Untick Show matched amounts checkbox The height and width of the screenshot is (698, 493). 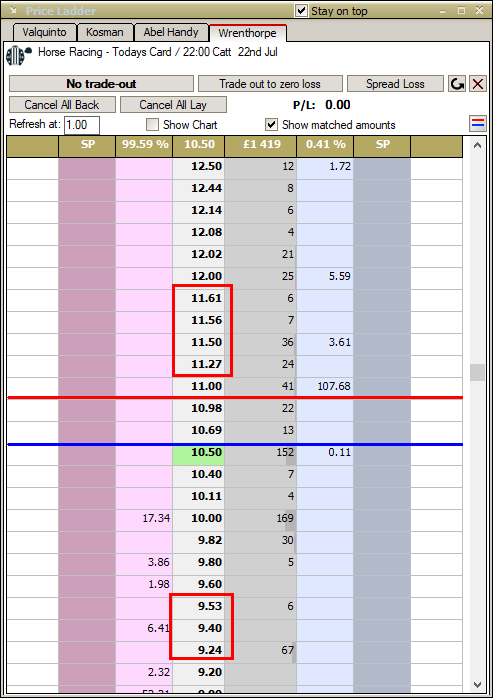(271, 125)
